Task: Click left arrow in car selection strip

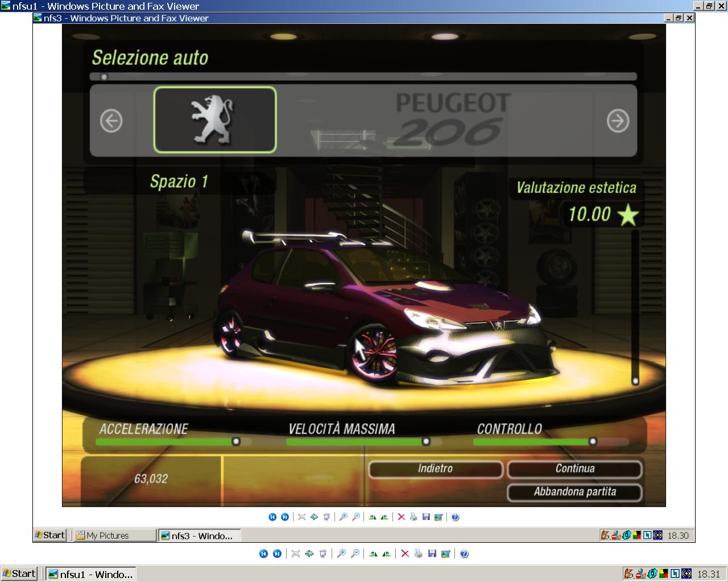Action: pos(111,120)
